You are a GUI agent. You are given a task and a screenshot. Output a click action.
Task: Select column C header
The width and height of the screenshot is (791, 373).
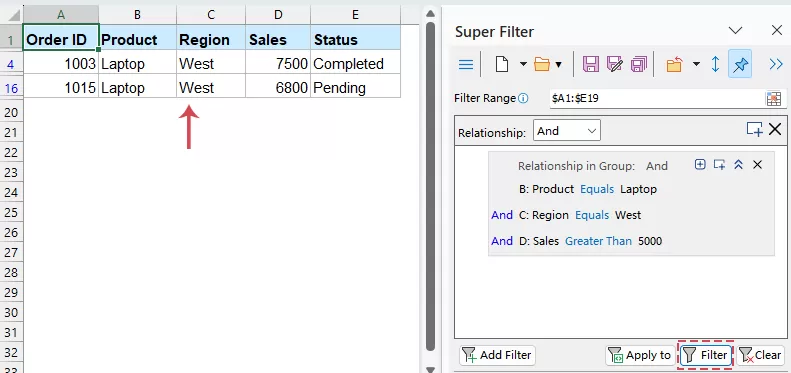(x=211, y=15)
